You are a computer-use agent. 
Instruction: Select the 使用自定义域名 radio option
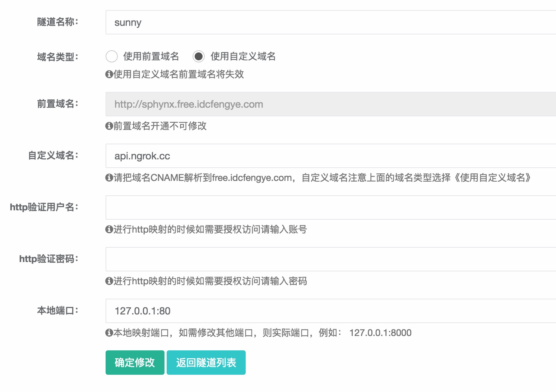[x=199, y=56]
